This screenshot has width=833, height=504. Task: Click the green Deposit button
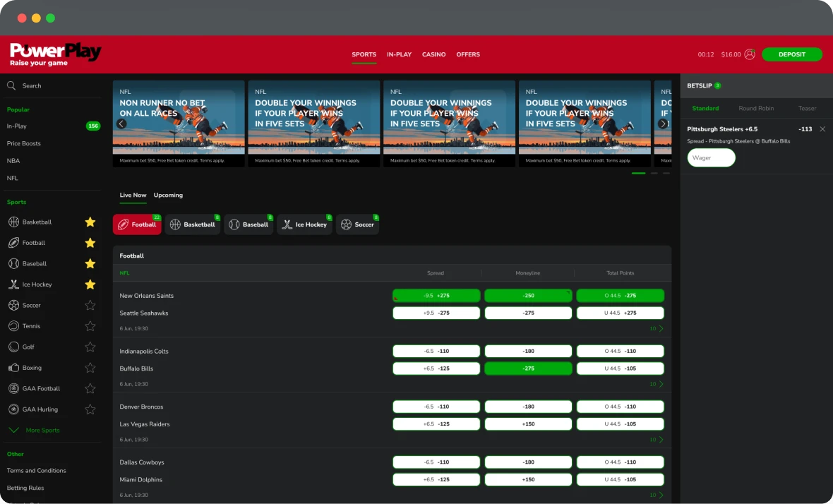click(x=792, y=54)
